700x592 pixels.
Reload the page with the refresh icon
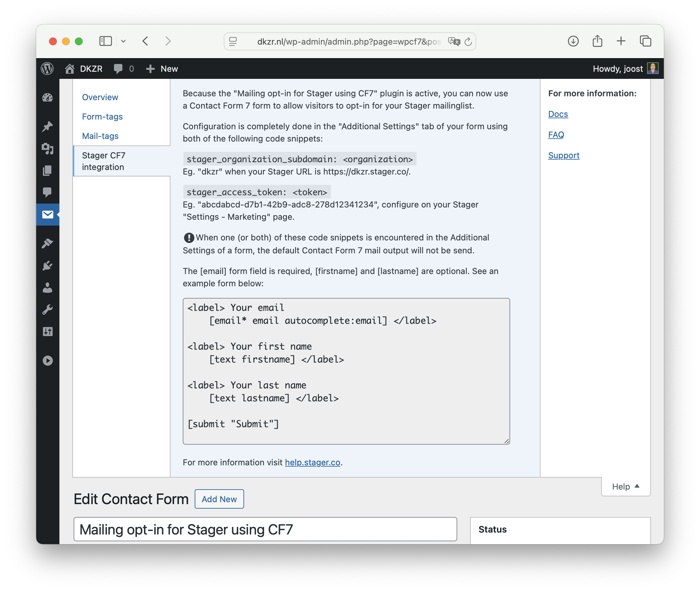(x=468, y=41)
